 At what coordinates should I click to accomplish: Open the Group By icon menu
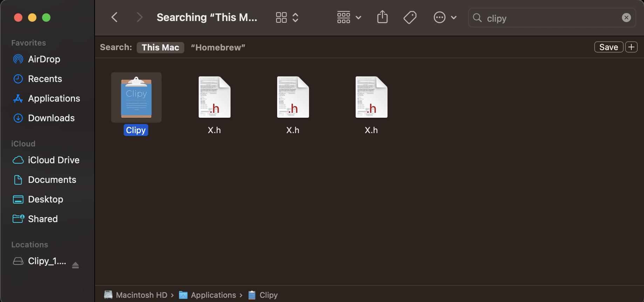[349, 17]
